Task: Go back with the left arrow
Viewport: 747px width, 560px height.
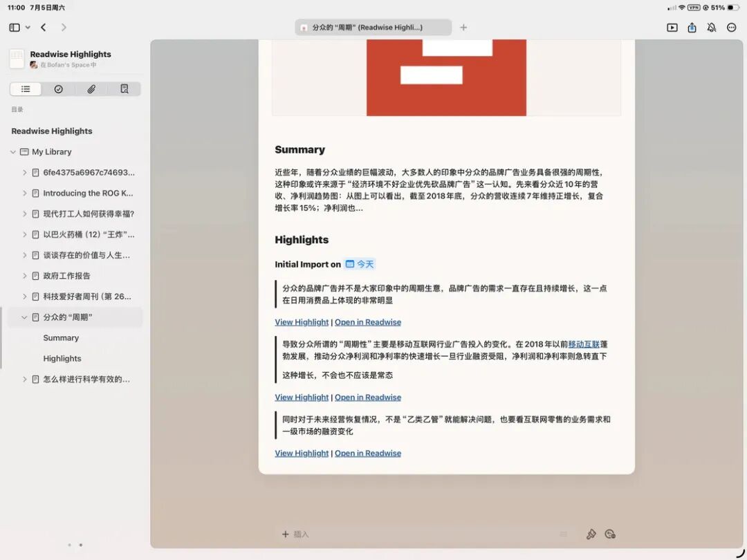Action: (44, 28)
